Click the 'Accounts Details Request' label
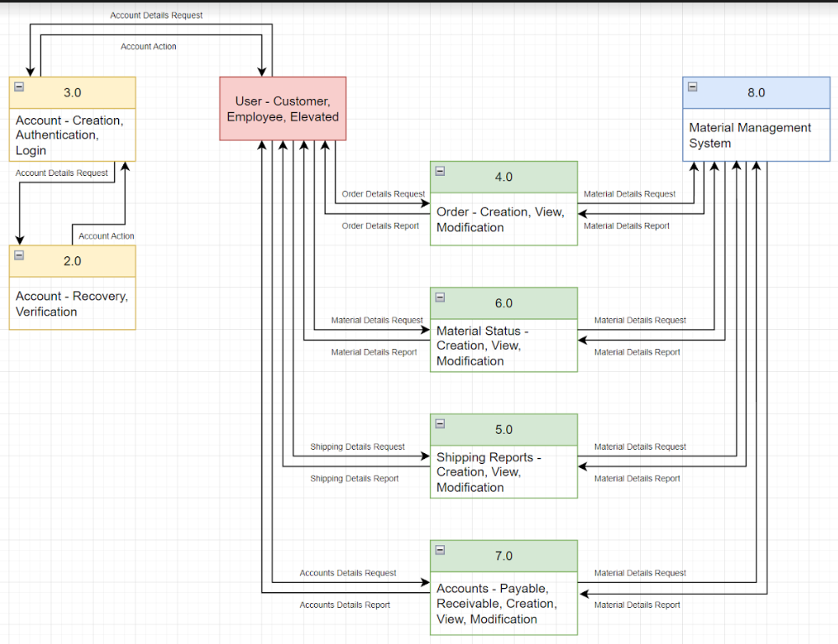This screenshot has height=644, width=838. click(347, 573)
